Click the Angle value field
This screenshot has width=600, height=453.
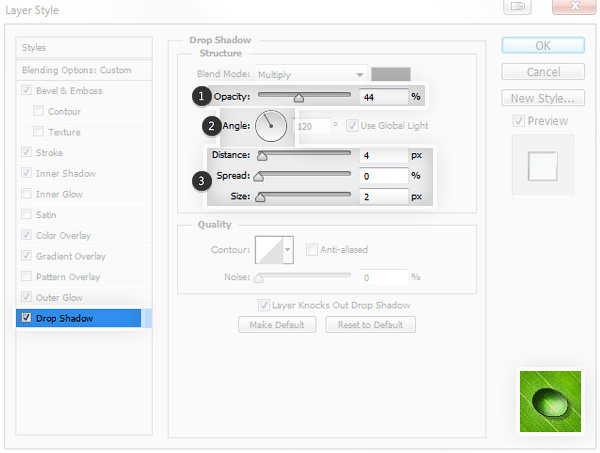tap(311, 126)
